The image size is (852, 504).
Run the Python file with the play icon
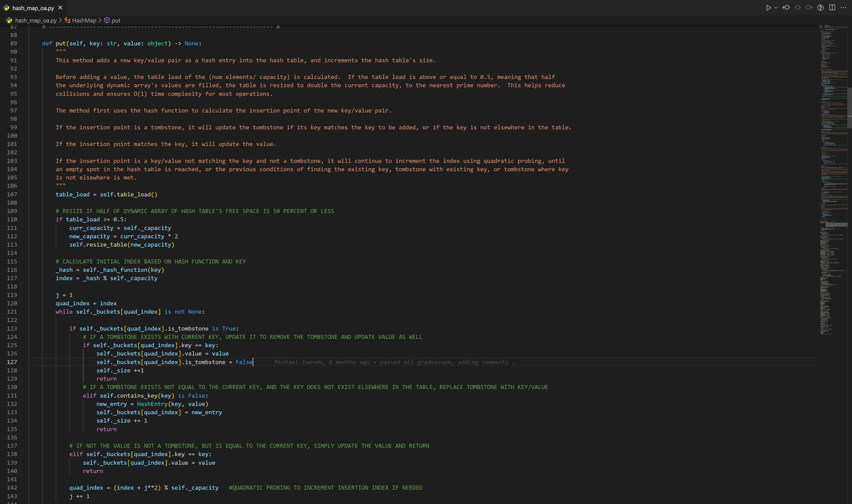point(768,8)
